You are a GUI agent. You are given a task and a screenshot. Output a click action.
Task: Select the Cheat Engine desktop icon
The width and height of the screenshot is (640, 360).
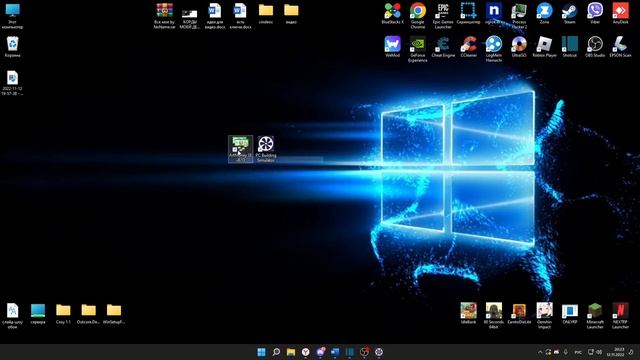[x=443, y=47]
